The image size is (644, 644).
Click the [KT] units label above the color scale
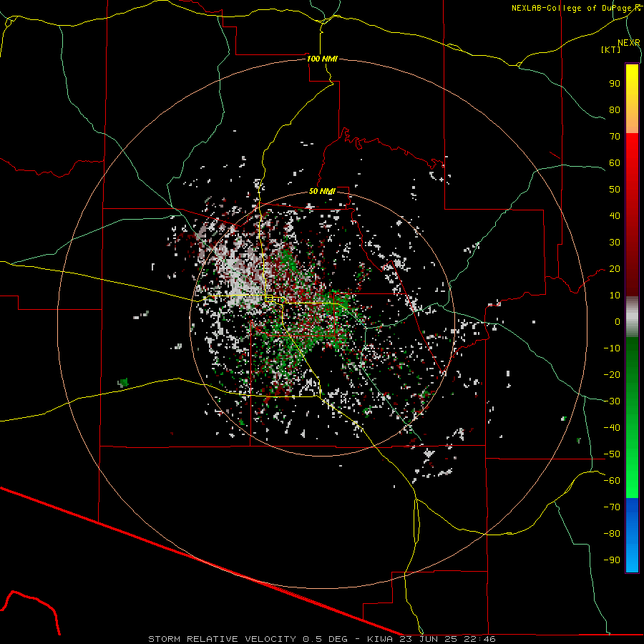(x=610, y=49)
